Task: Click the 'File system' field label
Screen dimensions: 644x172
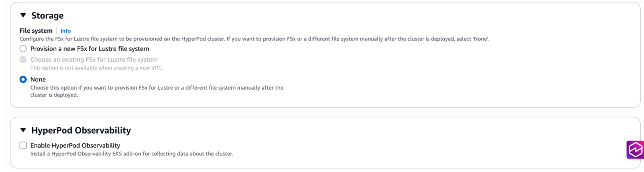Action: pyautogui.click(x=36, y=31)
